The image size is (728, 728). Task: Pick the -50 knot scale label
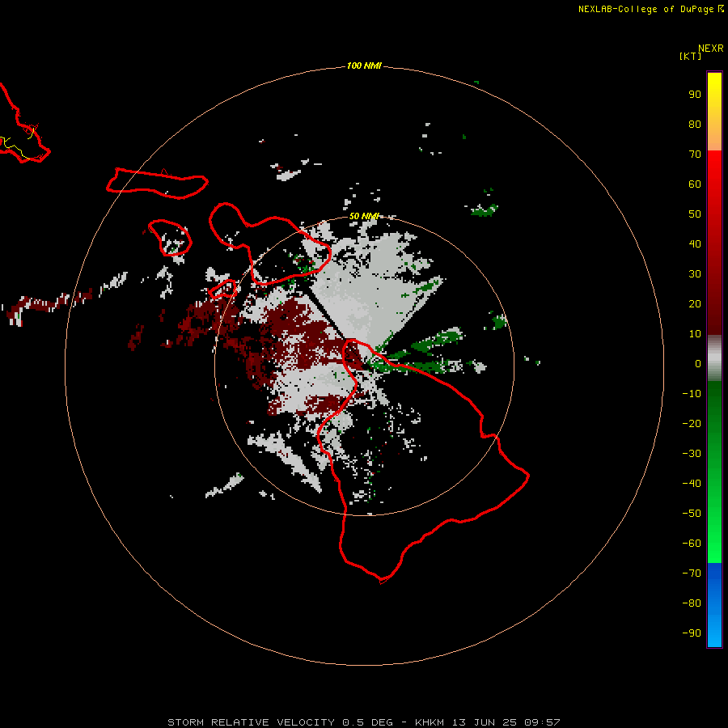pyautogui.click(x=692, y=514)
